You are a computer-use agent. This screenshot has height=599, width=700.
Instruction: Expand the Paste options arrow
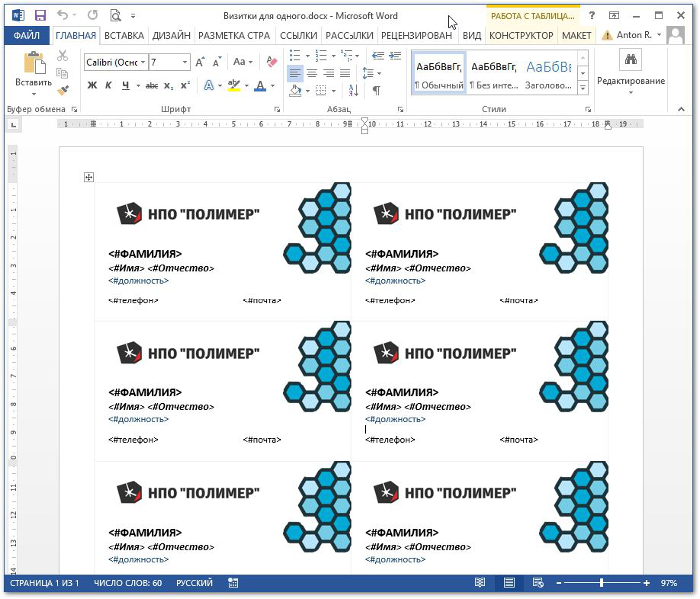34,94
